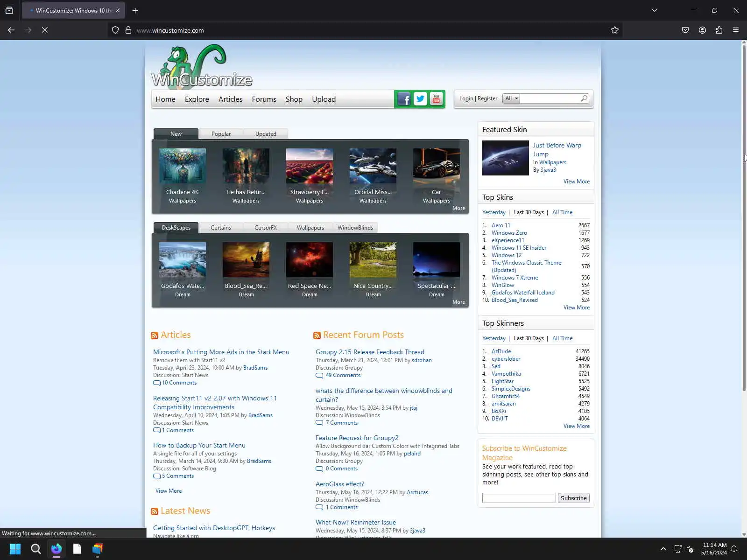Open Firefox View icon
The image size is (747, 560).
coord(9,10)
